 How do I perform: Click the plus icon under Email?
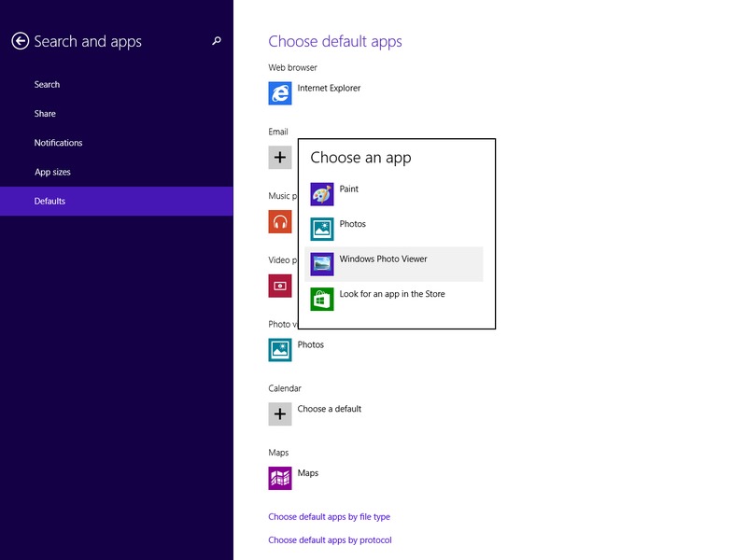click(x=280, y=157)
